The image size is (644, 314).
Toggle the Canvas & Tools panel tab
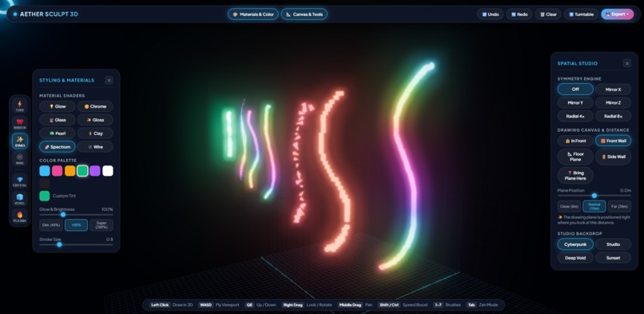pos(304,14)
